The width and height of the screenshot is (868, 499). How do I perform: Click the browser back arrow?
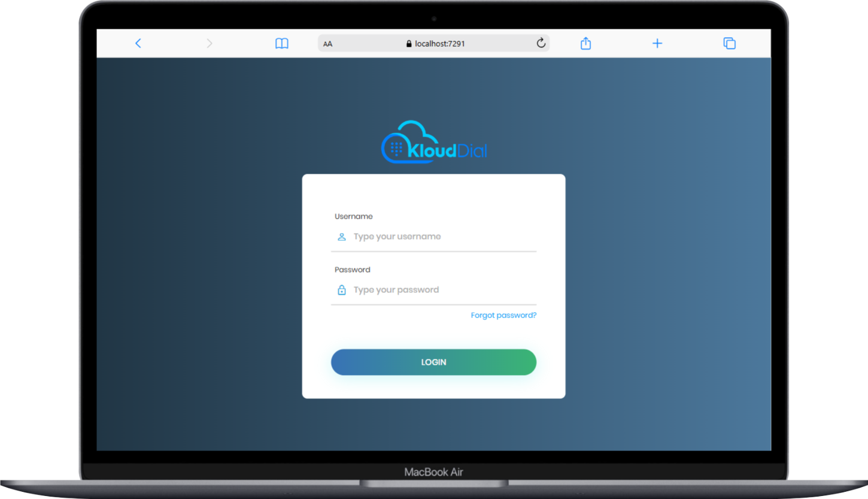point(138,43)
